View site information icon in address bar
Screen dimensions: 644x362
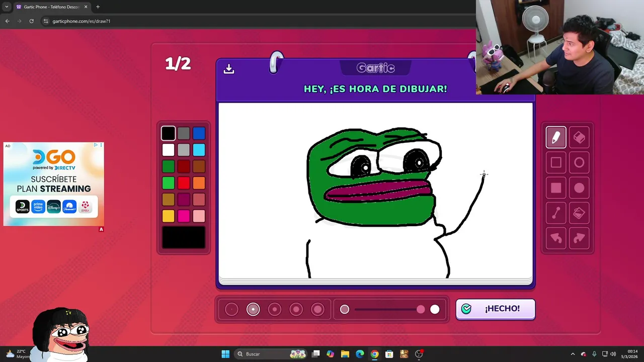pyautogui.click(x=46, y=21)
